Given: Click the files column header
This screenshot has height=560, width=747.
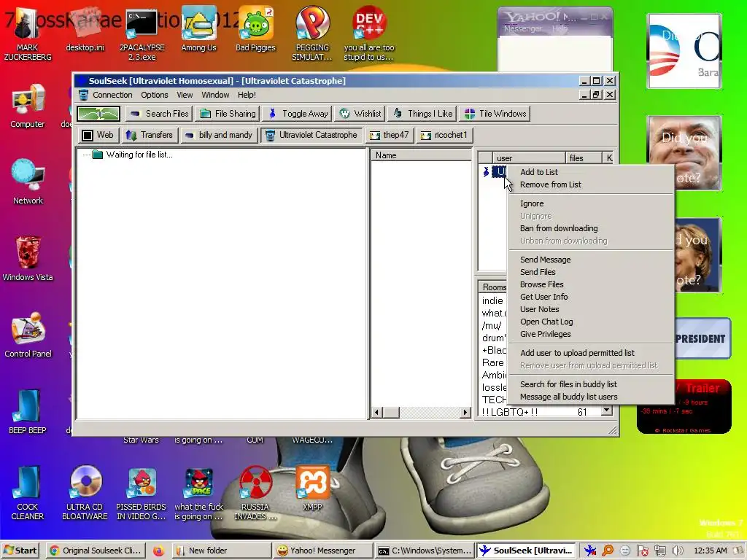Looking at the screenshot, I should pyautogui.click(x=584, y=158).
